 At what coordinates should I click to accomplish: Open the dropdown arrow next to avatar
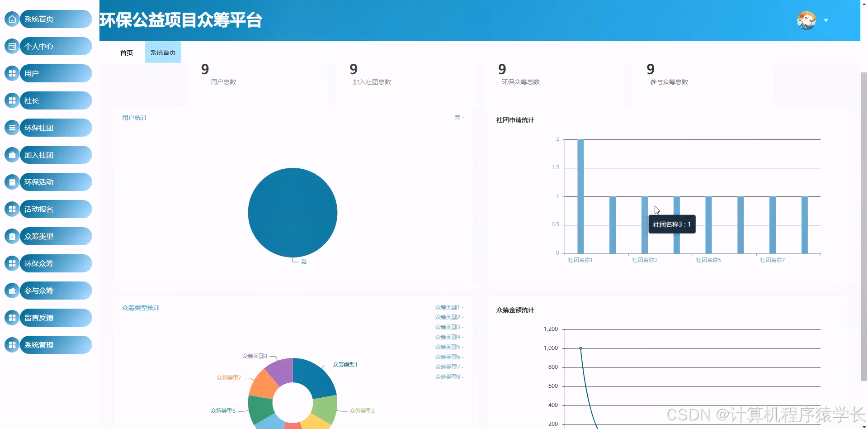tap(826, 20)
